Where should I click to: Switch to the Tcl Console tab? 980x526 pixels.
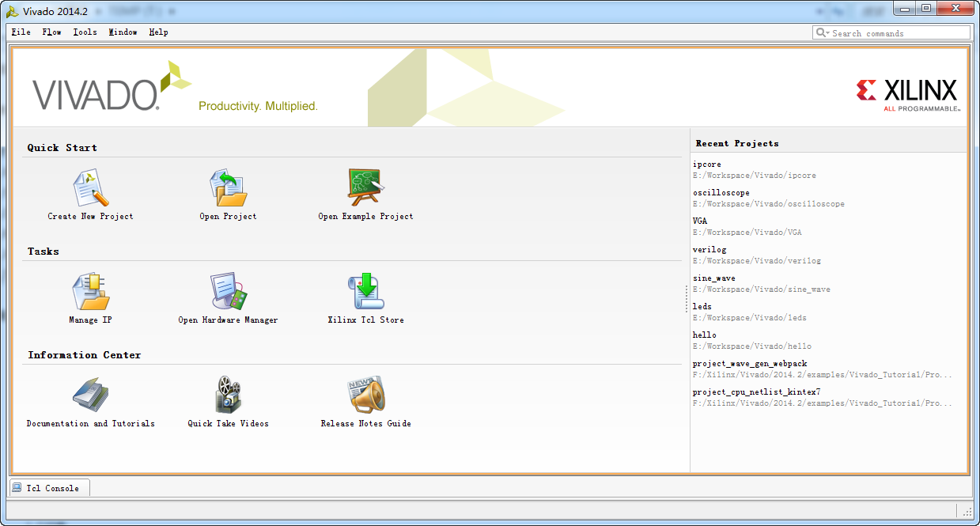click(49, 488)
